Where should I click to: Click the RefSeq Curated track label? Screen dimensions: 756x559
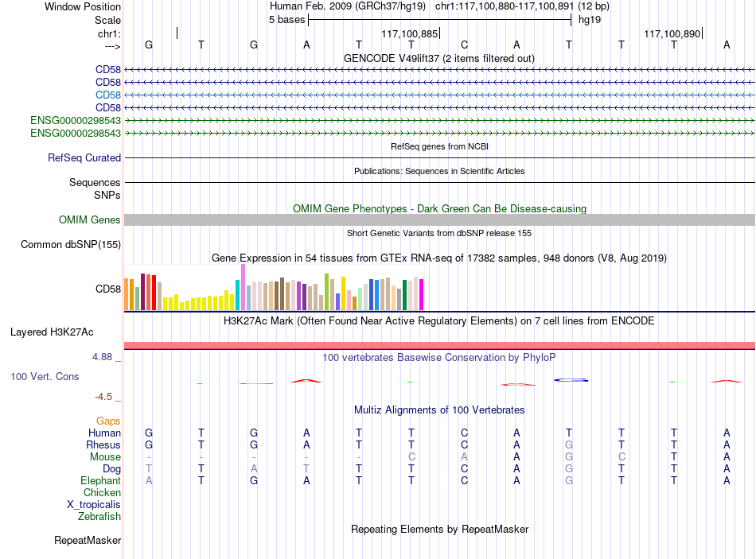click(84, 157)
